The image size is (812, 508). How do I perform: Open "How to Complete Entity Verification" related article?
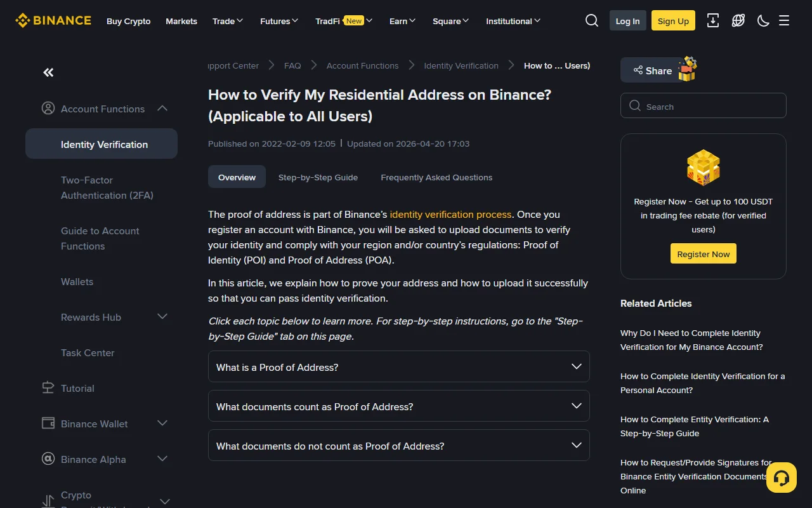[695, 426]
